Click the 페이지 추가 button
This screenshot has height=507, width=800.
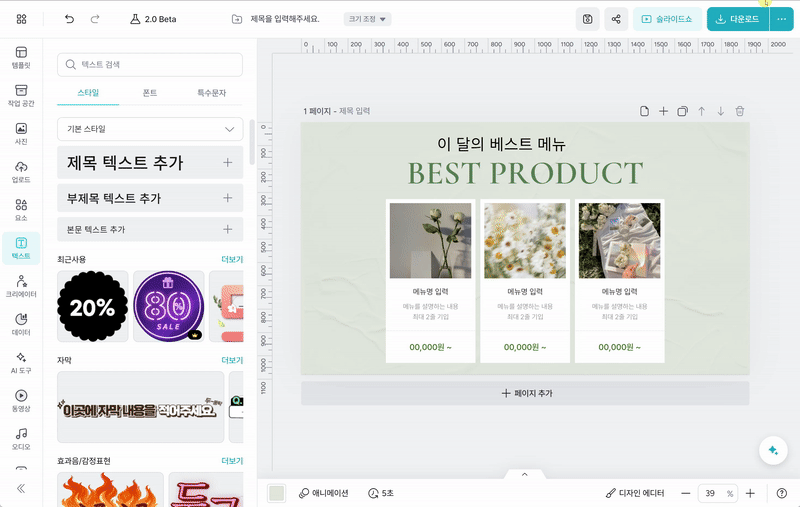click(525, 393)
